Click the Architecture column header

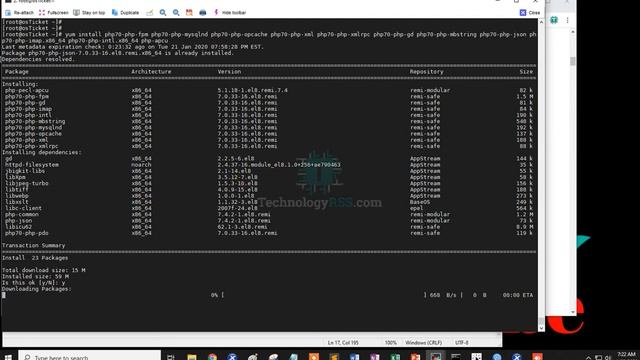click(x=151, y=71)
